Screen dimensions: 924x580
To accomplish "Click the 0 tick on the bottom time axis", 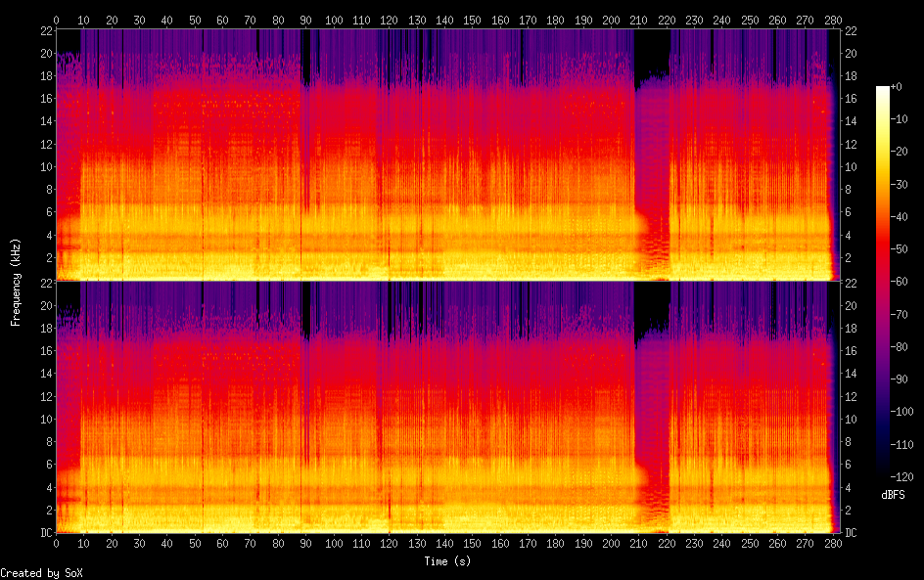I will [x=57, y=544].
